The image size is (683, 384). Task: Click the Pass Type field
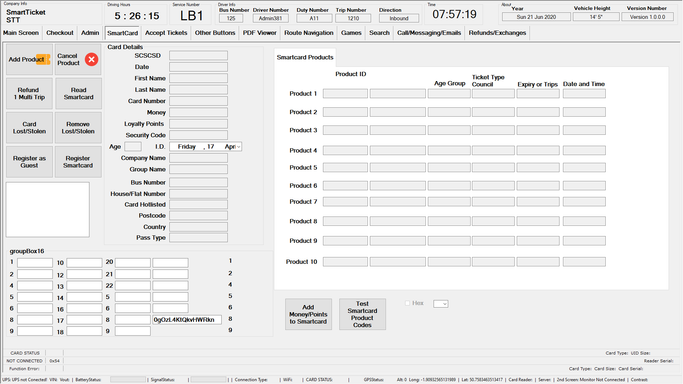[x=198, y=238]
